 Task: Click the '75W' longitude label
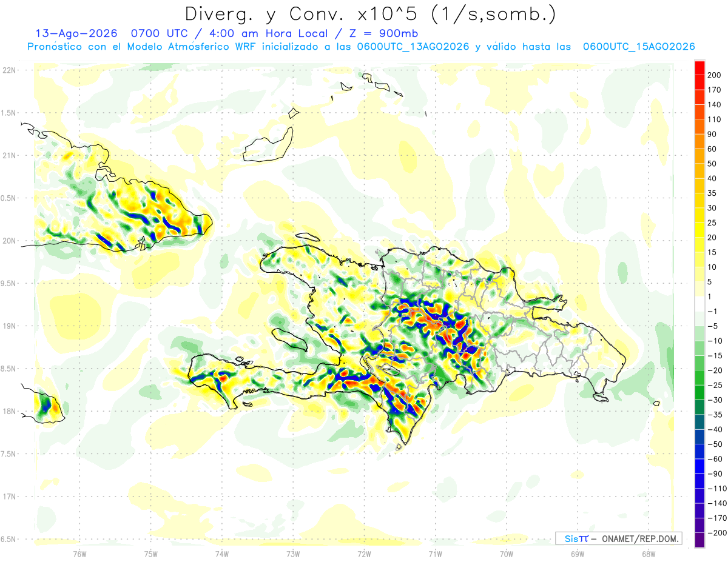coord(151,554)
